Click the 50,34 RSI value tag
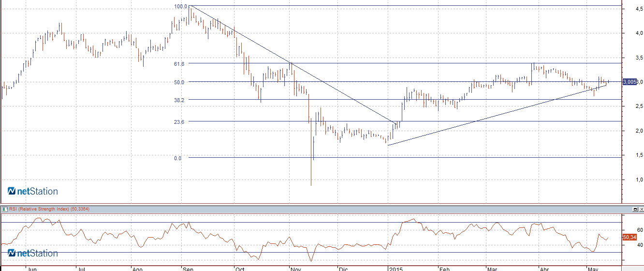Screen dimensions: 644x271 click(x=629, y=237)
